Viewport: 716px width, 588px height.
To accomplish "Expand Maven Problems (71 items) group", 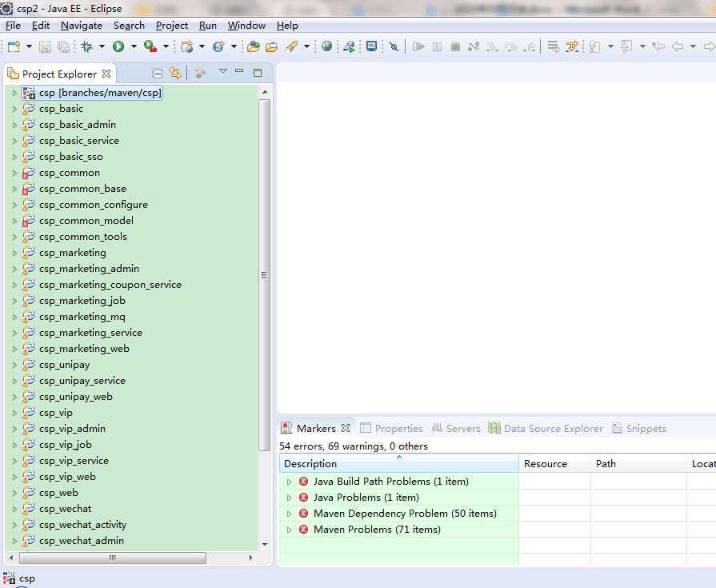I will point(289,530).
